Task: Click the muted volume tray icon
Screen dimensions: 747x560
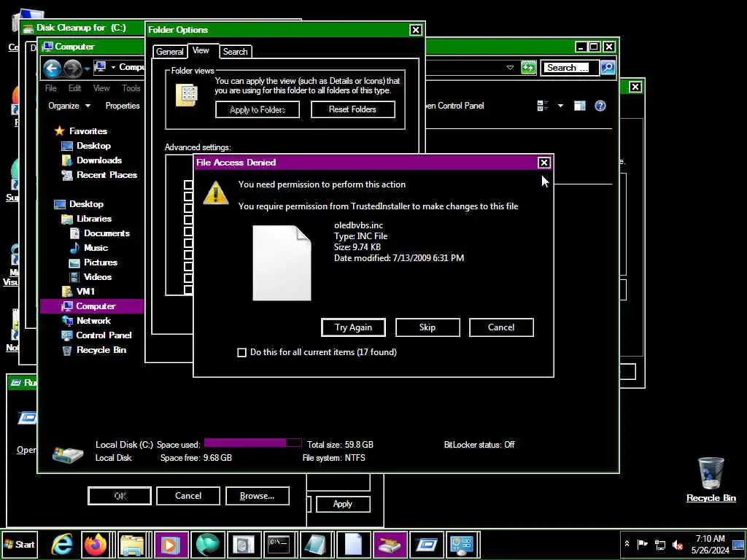Action: click(x=677, y=544)
